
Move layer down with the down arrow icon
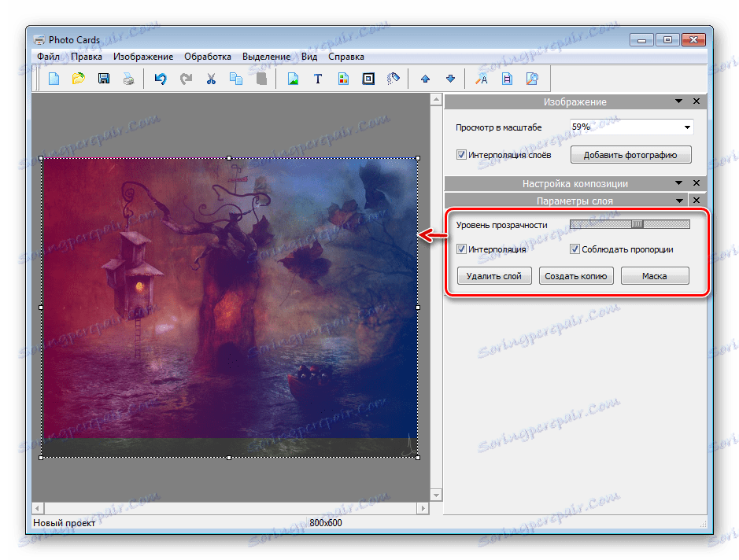(x=450, y=79)
